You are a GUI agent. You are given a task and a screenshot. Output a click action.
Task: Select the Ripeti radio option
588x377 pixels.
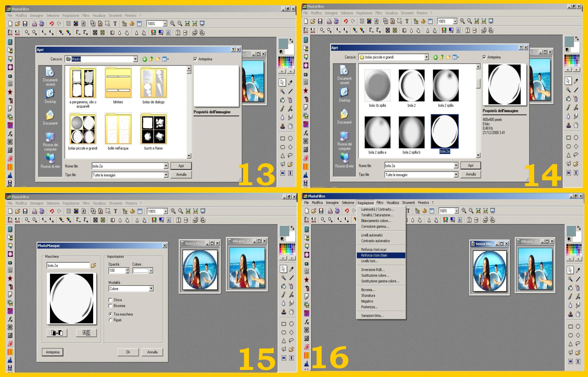click(111, 320)
